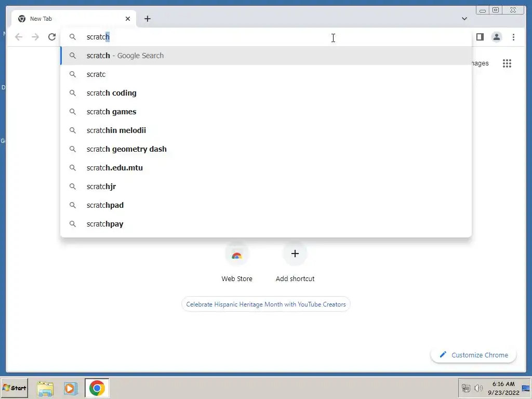Open the Windows Start button

(14, 388)
